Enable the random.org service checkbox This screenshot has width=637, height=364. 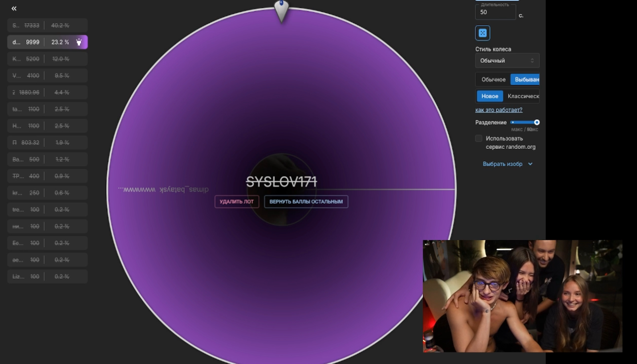[478, 139]
